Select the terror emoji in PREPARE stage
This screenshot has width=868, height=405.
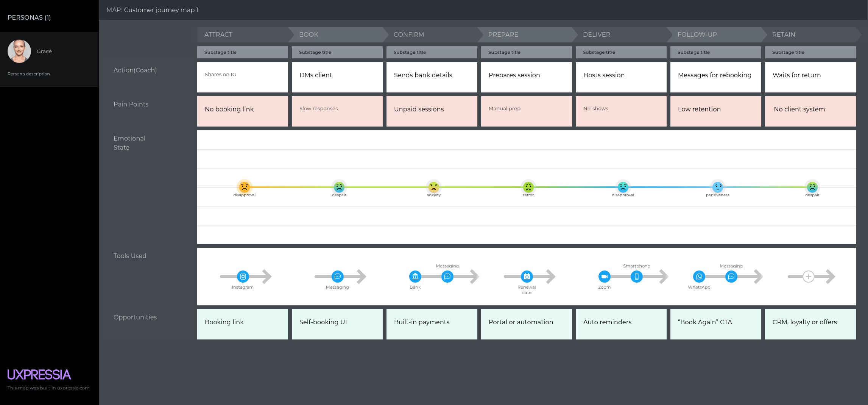pyautogui.click(x=528, y=187)
